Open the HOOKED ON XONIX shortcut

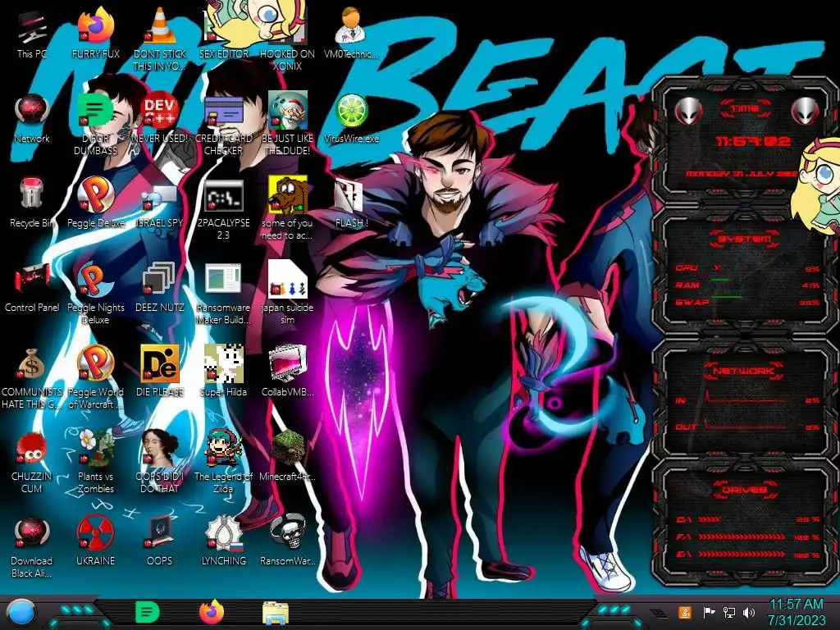287,39
